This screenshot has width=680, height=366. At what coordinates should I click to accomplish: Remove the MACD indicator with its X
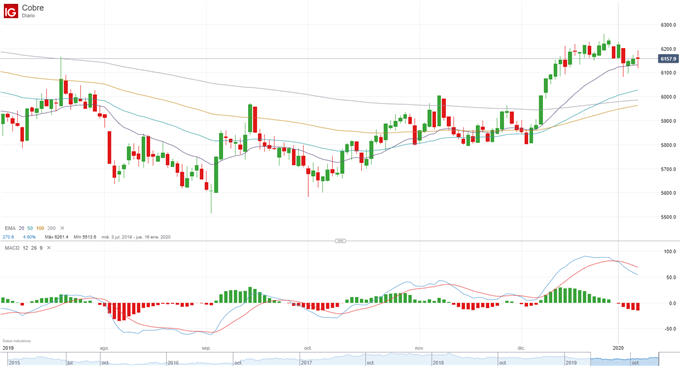[49, 248]
